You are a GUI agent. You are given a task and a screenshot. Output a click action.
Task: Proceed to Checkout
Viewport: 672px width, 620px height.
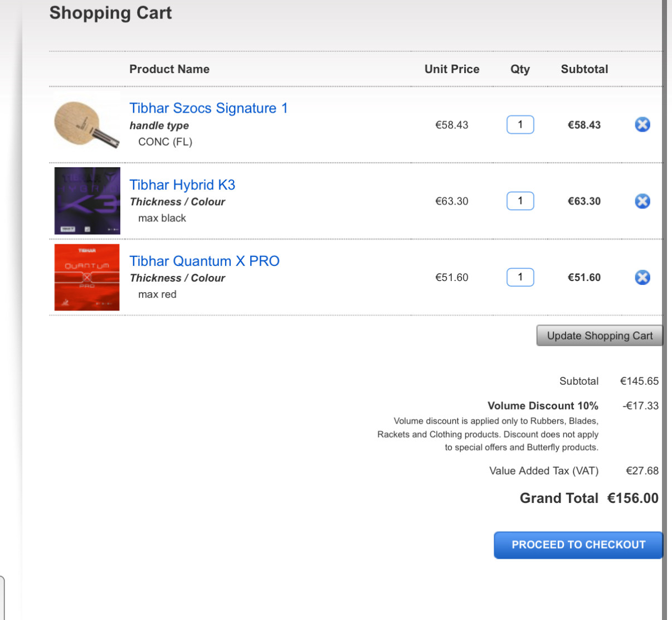coord(578,545)
